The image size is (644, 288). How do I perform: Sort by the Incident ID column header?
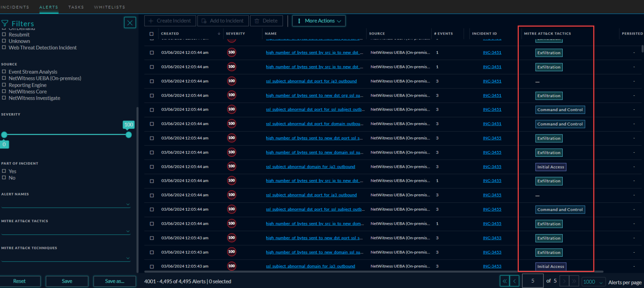point(485,34)
